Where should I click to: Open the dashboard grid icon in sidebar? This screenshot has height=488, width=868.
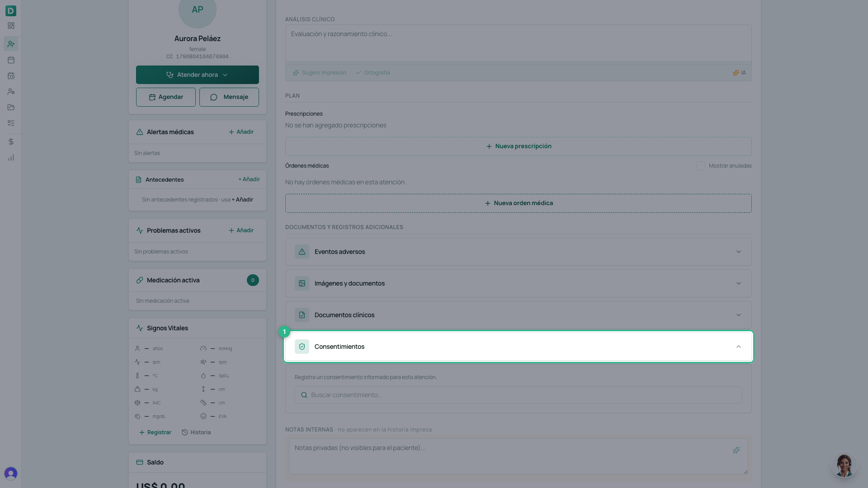[x=11, y=26]
